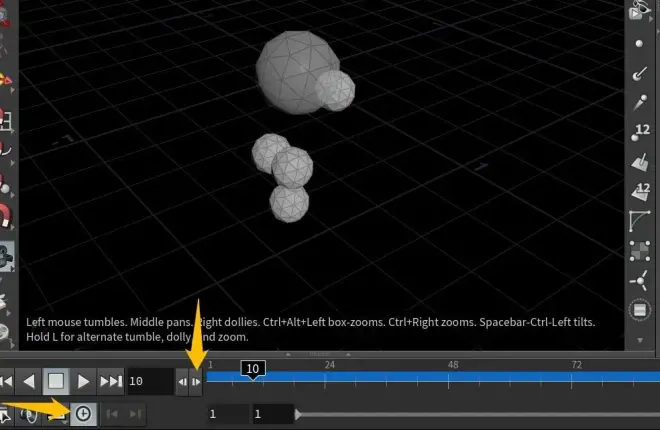This screenshot has height=430, width=660.
Task: Step back one frame
Action: click(182, 382)
